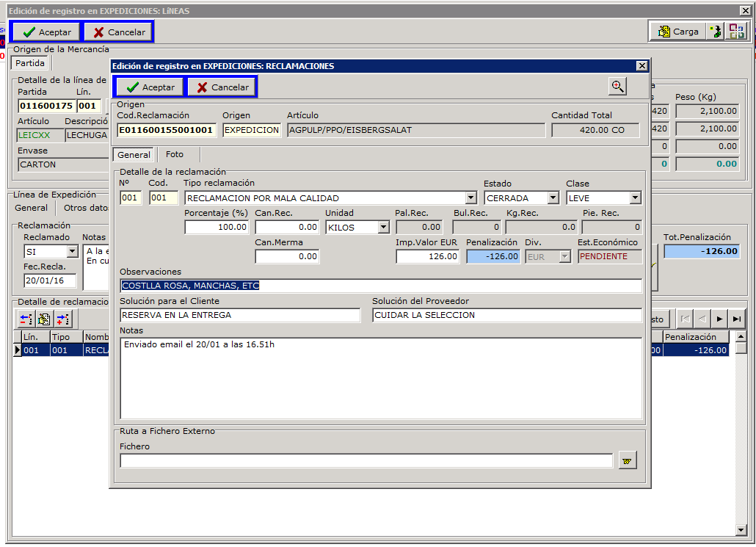Screen dimensions: 756x547
Task: Jump to the last record
Action: [x=736, y=319]
